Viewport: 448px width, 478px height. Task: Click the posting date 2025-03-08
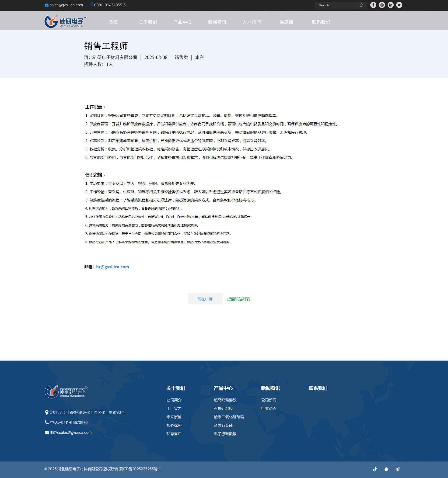point(156,57)
